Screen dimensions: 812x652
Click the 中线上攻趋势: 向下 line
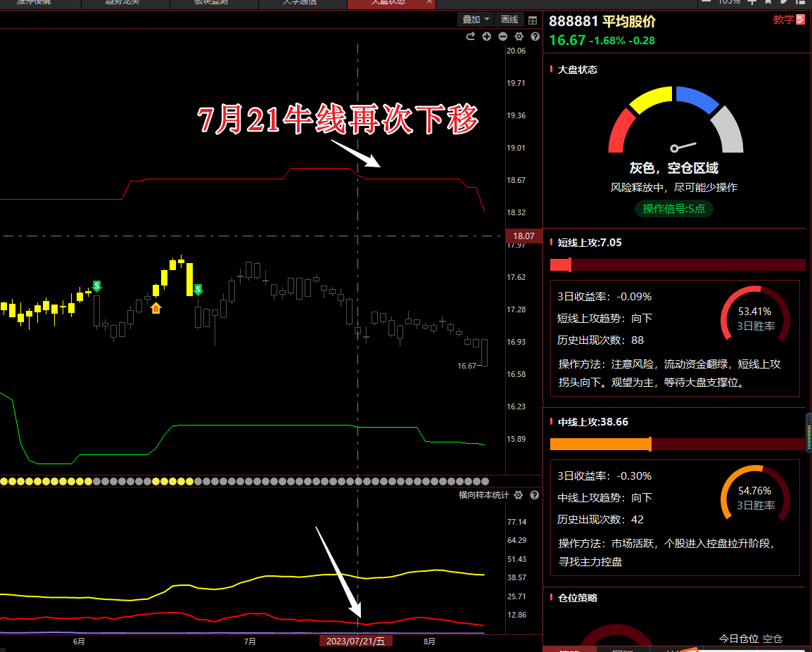click(x=604, y=497)
